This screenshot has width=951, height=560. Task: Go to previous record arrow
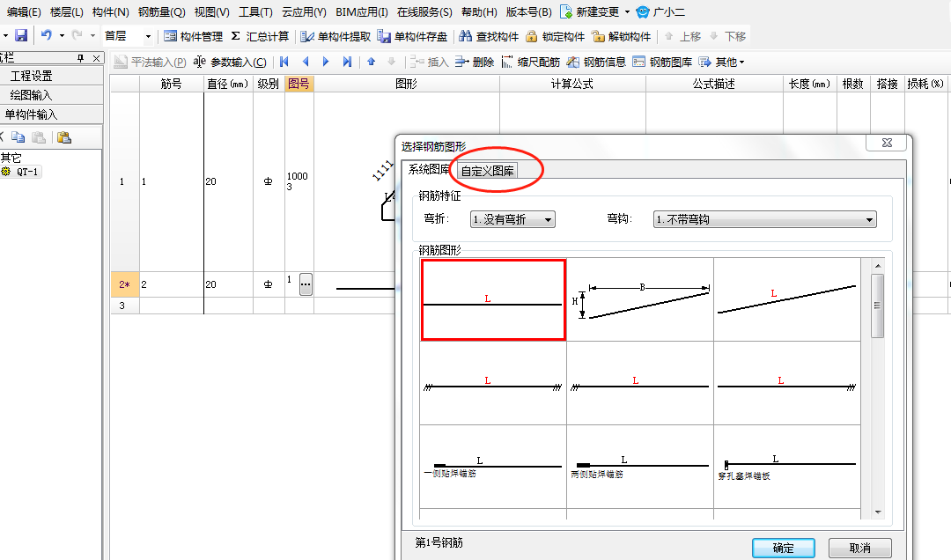coord(305,62)
